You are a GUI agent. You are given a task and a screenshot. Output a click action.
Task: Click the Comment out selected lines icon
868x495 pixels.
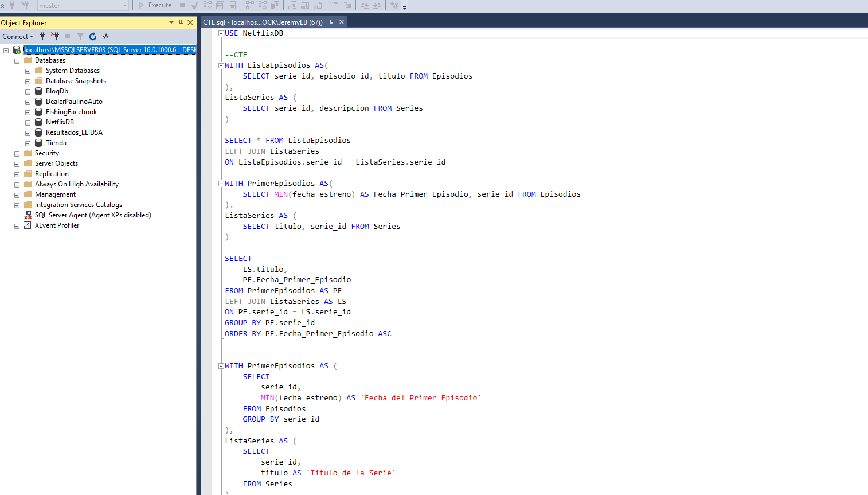335,5
